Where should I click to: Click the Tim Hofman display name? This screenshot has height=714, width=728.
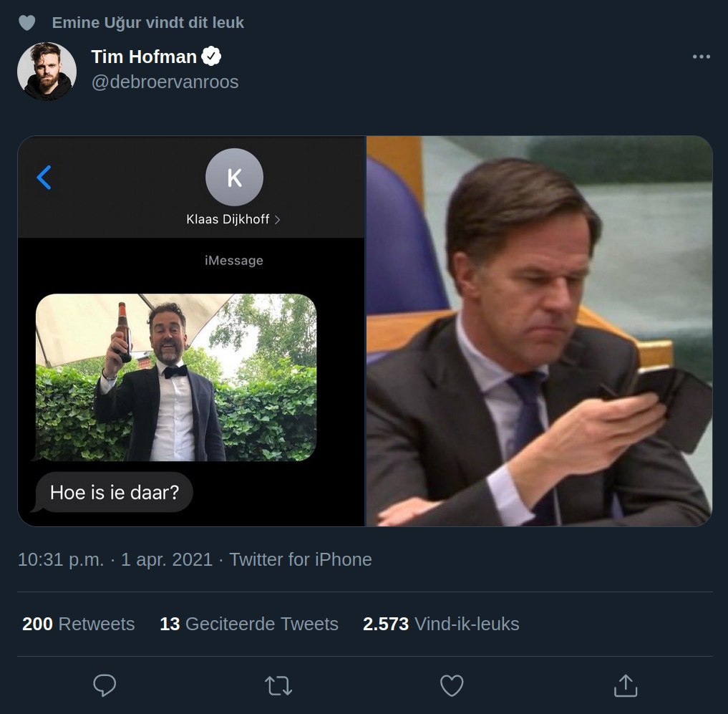[x=144, y=57]
